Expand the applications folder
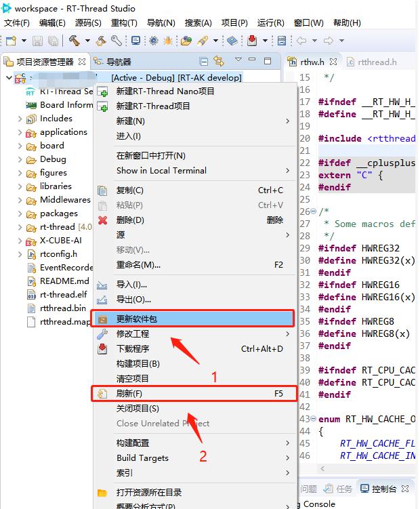This screenshot has width=420, height=509. (20, 132)
